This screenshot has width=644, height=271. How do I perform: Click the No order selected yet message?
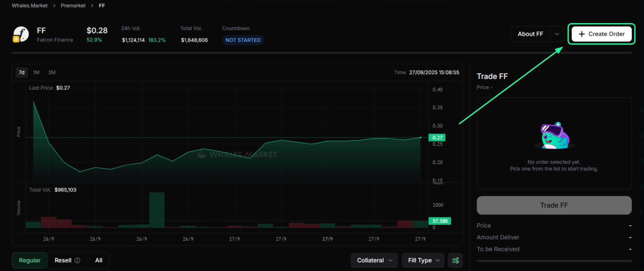[x=554, y=162]
